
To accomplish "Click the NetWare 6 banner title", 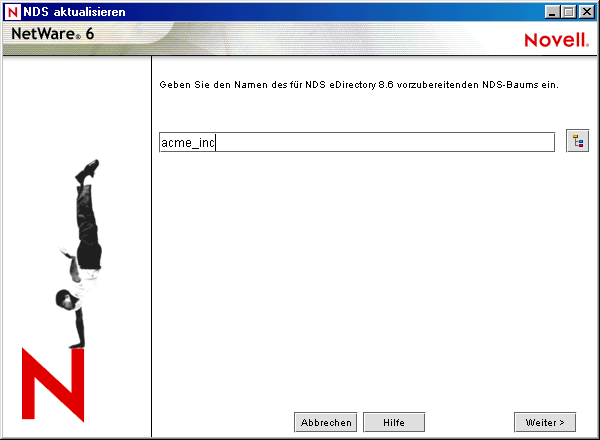I will pos(52,34).
